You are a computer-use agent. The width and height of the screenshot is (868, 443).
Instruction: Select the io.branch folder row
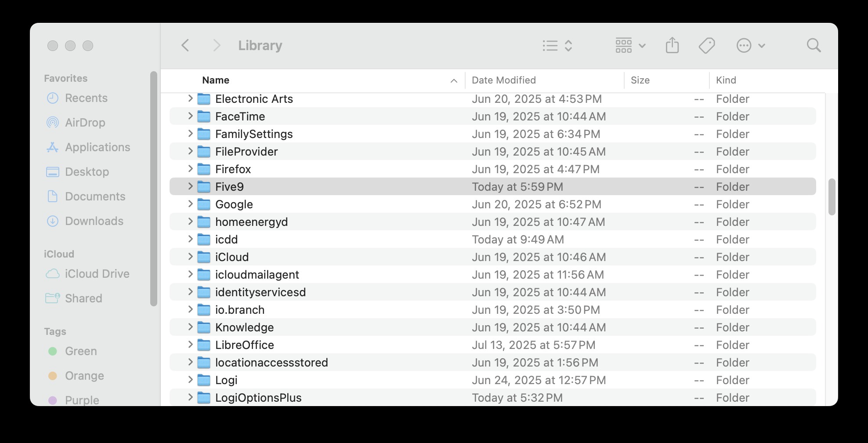click(x=492, y=310)
